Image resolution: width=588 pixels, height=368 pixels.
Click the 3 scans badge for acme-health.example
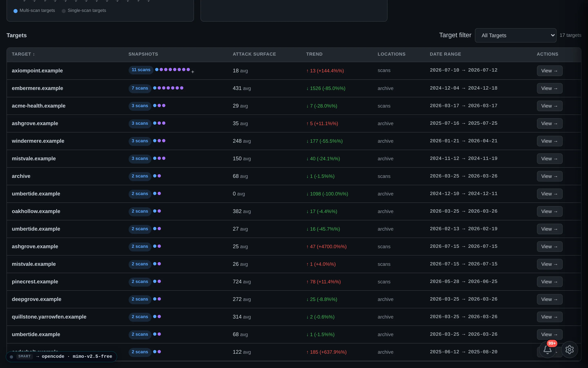(x=140, y=106)
